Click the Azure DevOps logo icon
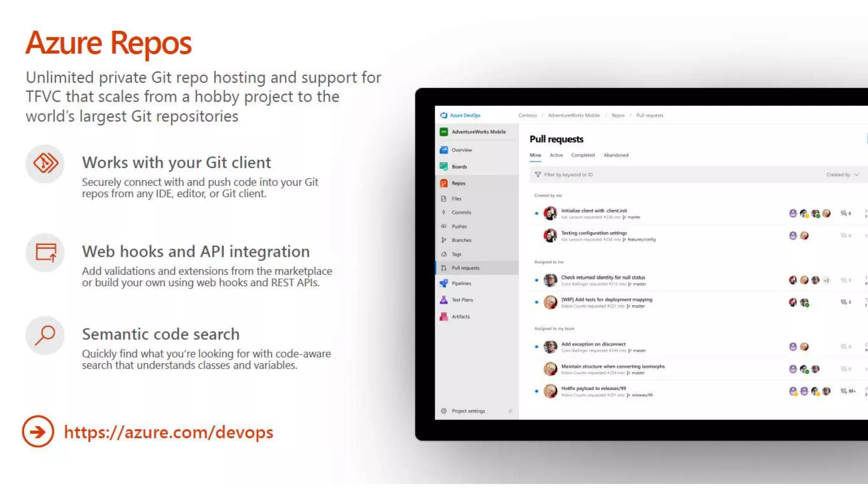The image size is (868, 488). click(443, 115)
